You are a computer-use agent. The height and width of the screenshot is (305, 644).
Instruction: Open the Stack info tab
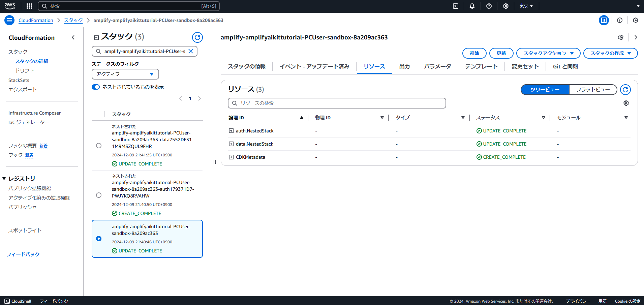point(247,66)
